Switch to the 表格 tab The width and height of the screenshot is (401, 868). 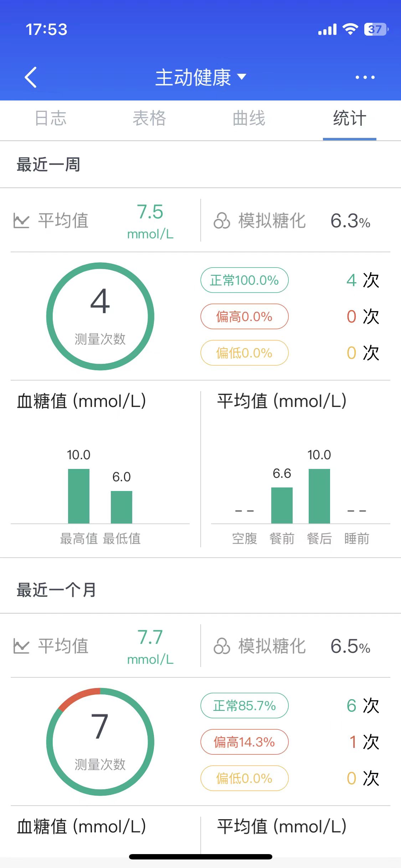tap(149, 118)
